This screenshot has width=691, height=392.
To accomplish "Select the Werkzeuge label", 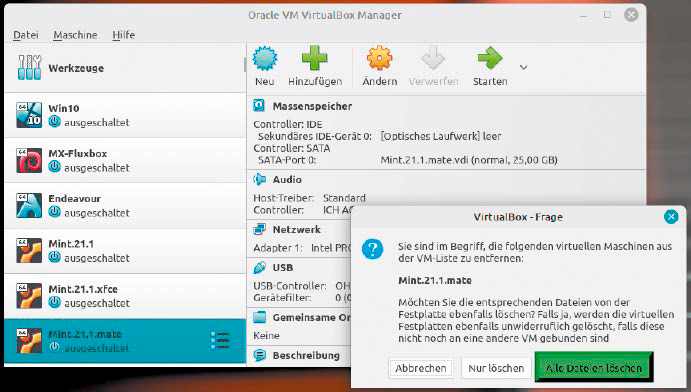I will click(x=76, y=68).
